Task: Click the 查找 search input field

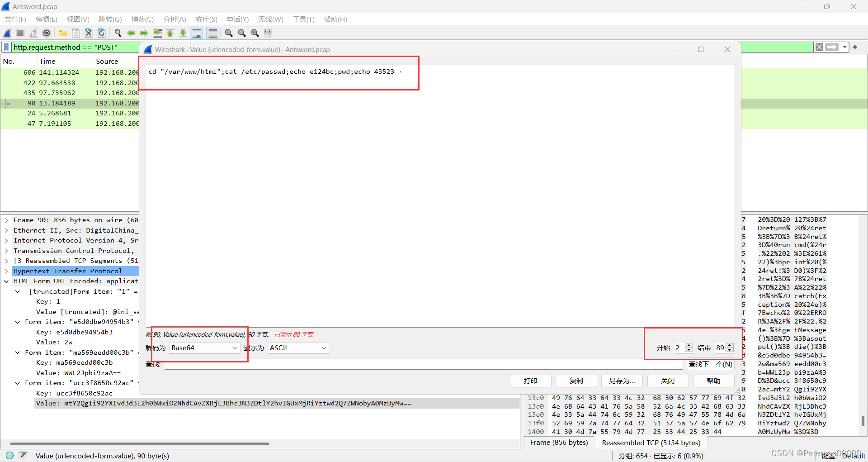Action: 423,365
